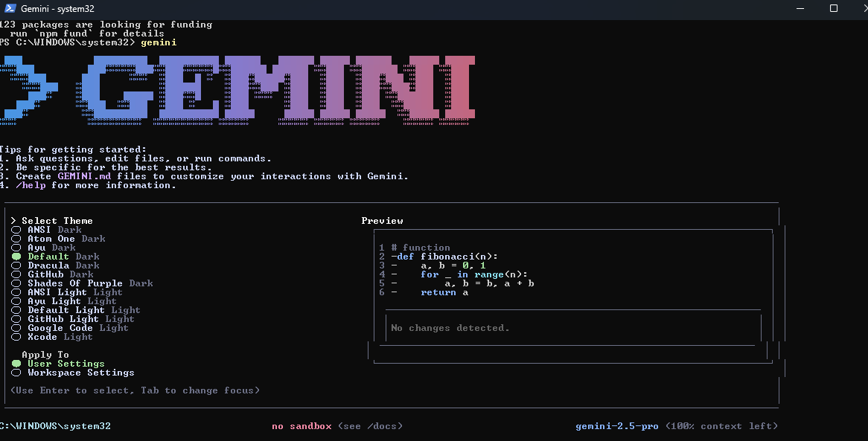Choose the Dracula Dark theme
Viewport: 868px width, 441px height.
pyautogui.click(x=55, y=265)
